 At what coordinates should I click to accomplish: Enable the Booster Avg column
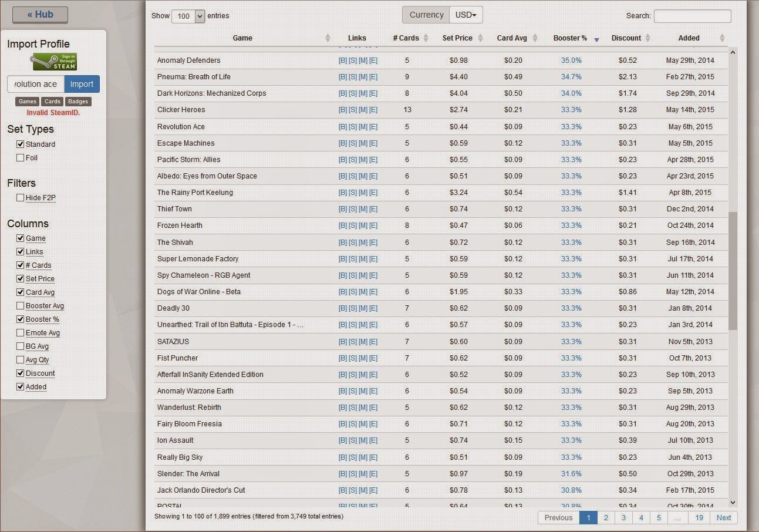21,306
